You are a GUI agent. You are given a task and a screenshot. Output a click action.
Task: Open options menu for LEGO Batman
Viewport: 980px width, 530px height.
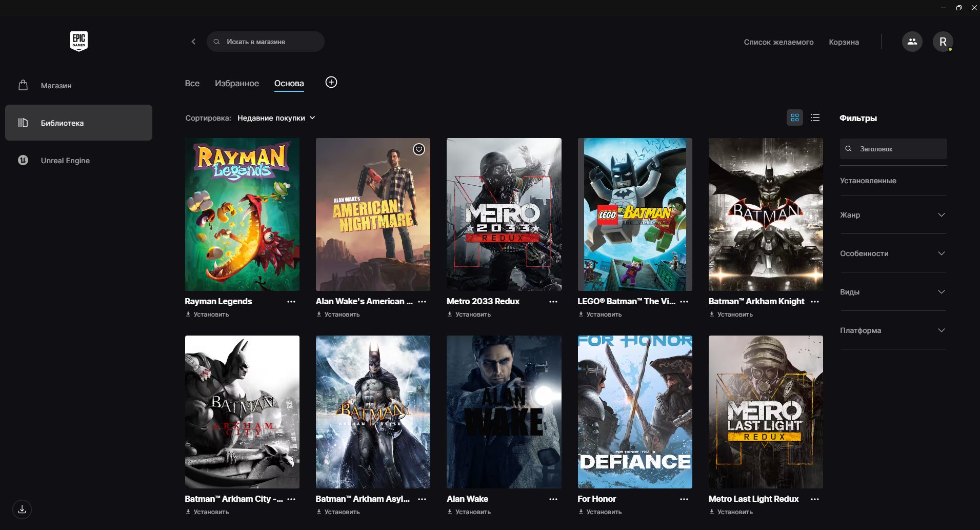[x=684, y=302]
